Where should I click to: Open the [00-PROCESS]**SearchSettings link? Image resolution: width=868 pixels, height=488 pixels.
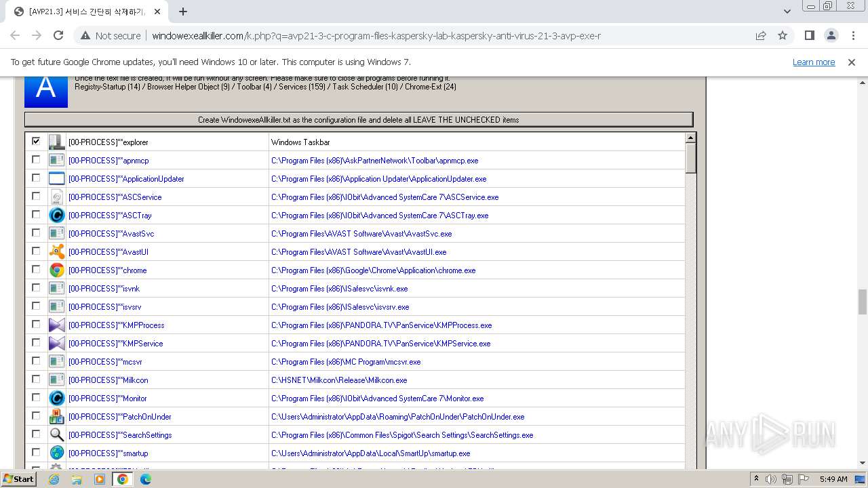[x=120, y=435]
